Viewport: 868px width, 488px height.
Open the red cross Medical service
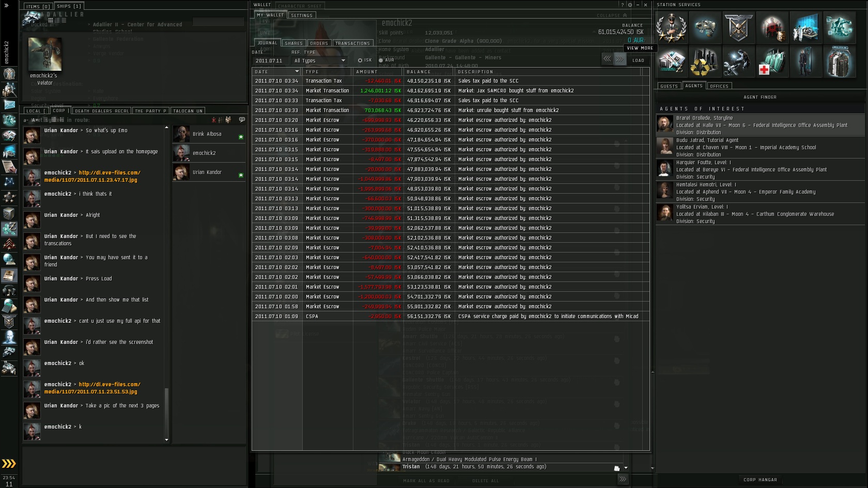tap(771, 61)
